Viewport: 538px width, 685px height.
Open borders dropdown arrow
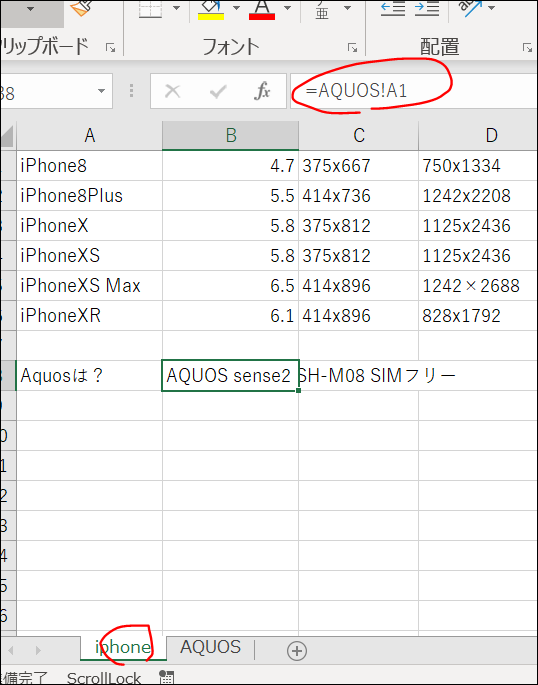176,8
